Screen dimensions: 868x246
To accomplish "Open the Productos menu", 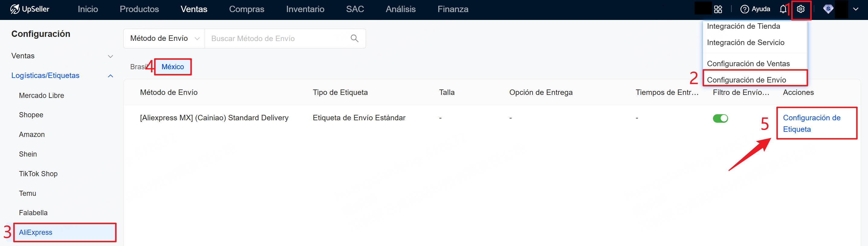I will 139,9.
